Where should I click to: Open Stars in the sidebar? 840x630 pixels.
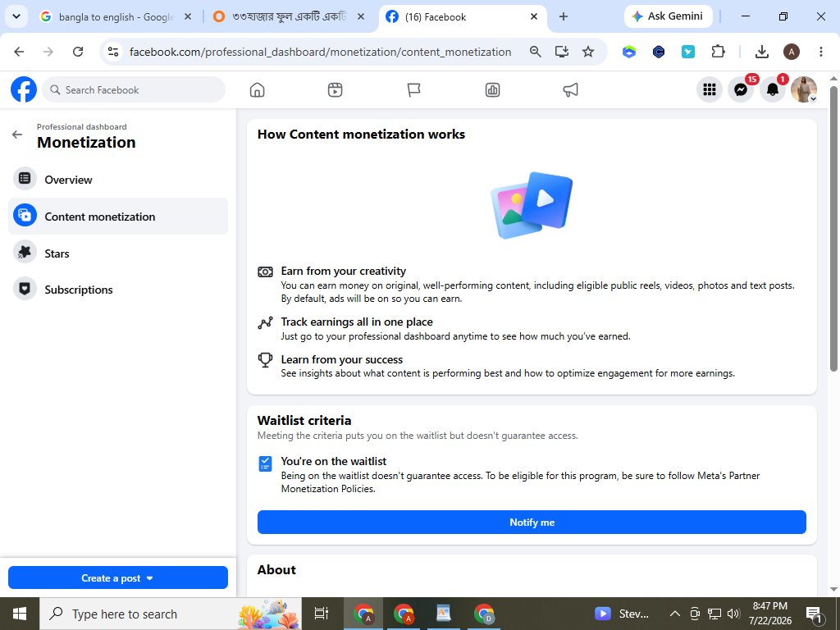(118, 253)
